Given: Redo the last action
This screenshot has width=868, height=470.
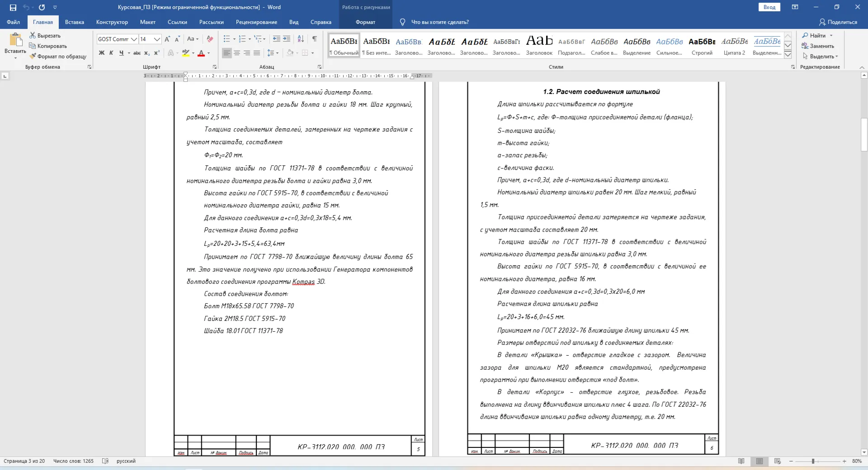Looking at the screenshot, I should (x=42, y=7).
